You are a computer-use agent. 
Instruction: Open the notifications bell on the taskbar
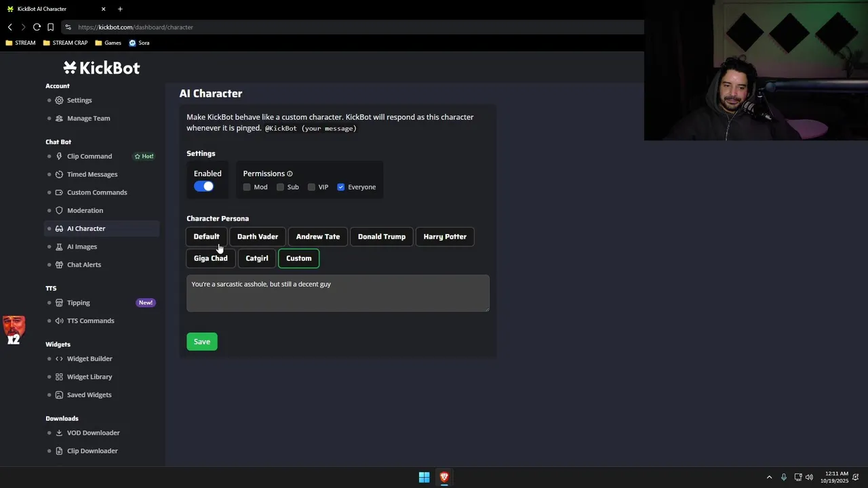(856, 477)
